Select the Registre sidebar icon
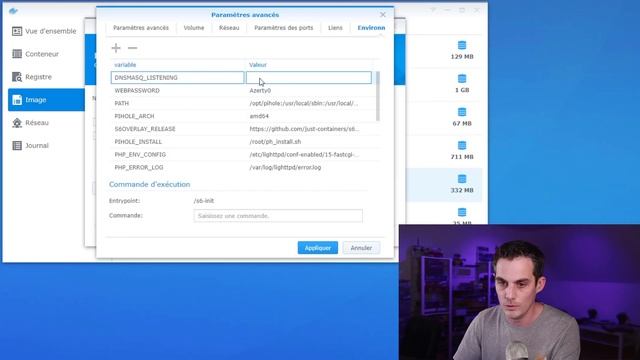Screen dimensions: 640x360 (17, 77)
